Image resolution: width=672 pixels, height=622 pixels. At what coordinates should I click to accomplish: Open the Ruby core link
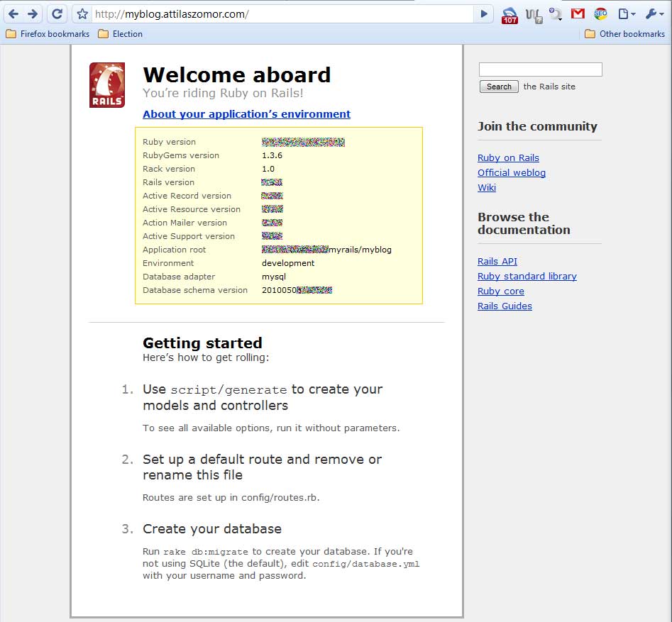(501, 291)
